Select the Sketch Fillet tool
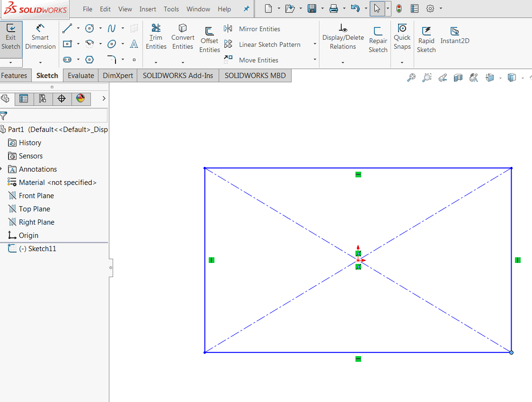The width and height of the screenshot is (532, 402). (x=112, y=60)
